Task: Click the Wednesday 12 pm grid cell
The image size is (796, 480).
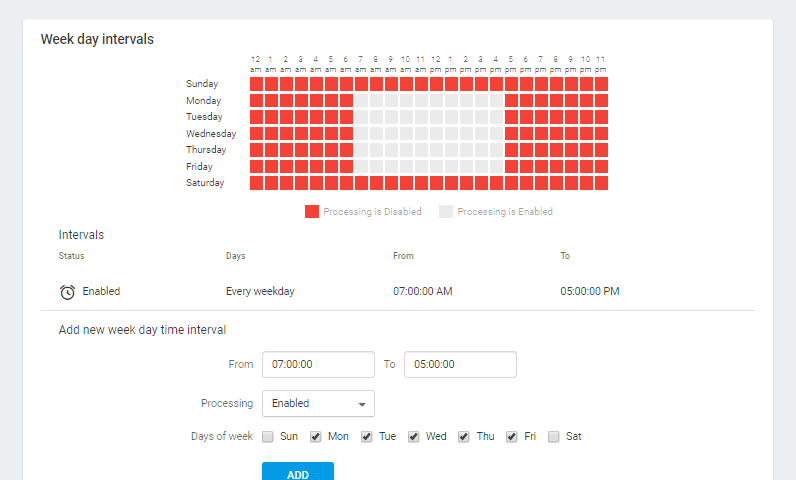Action: (x=436, y=134)
